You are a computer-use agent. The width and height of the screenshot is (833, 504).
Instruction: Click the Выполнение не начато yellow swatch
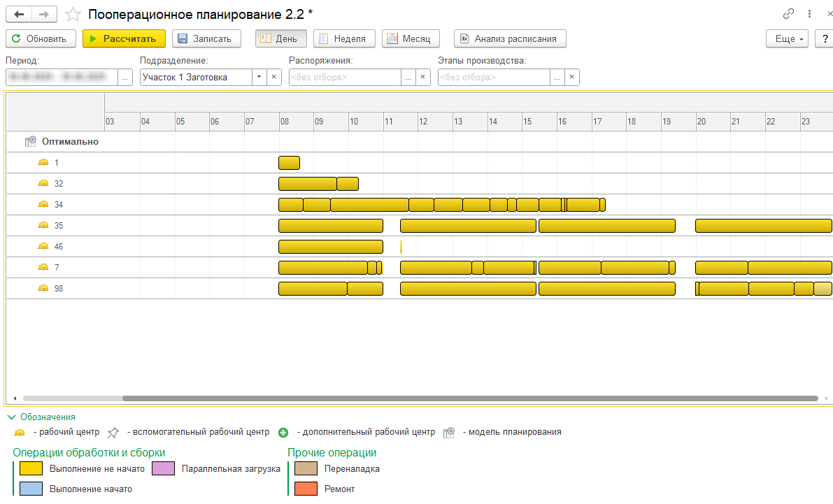pyautogui.click(x=31, y=468)
